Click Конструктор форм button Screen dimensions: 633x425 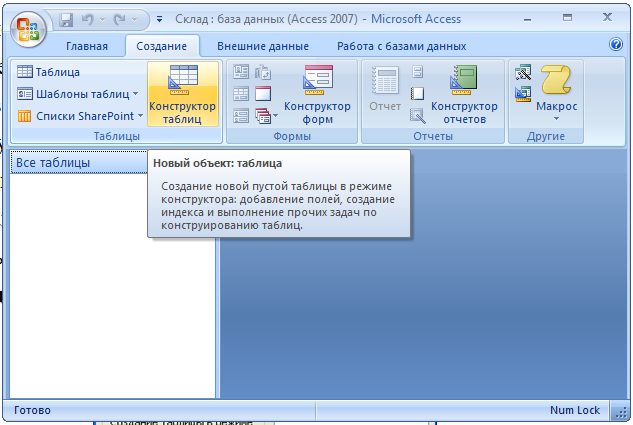(x=317, y=94)
